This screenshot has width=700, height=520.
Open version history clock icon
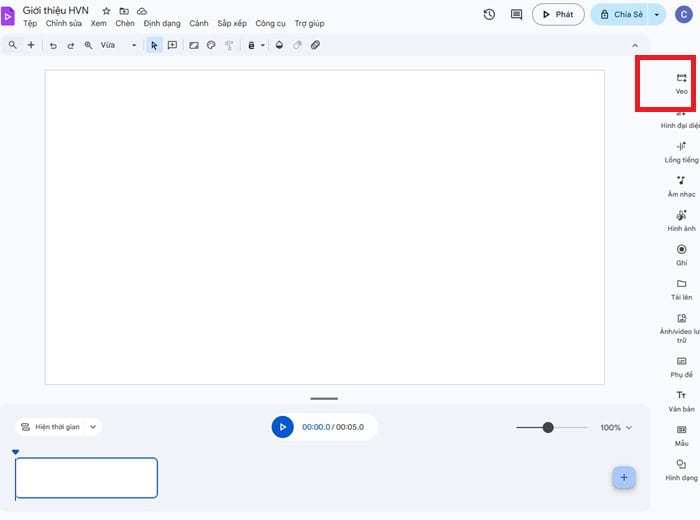489,15
